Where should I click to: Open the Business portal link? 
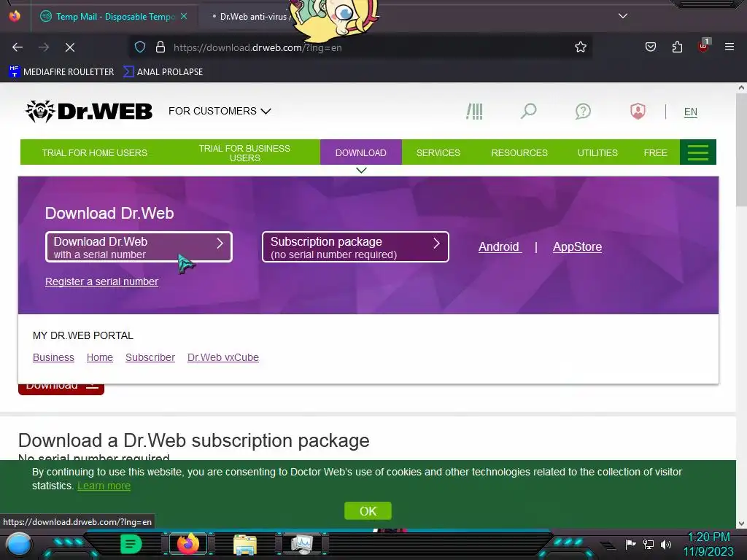[x=53, y=357]
